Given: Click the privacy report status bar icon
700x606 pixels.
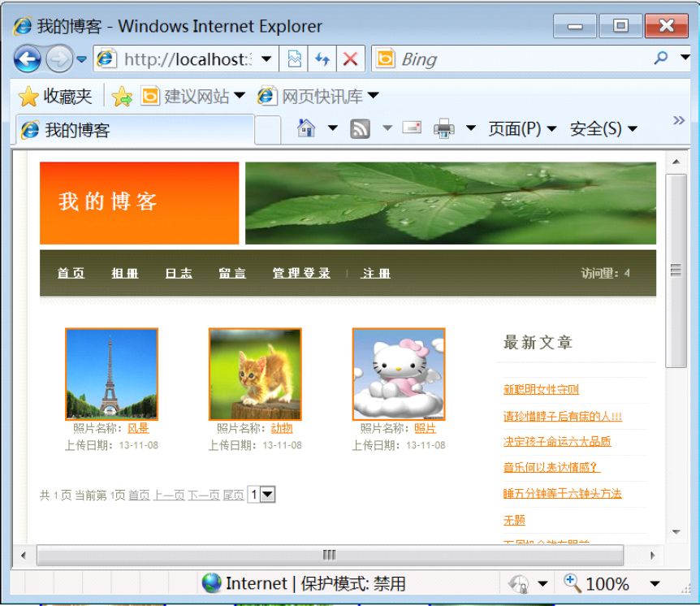Looking at the screenshot, I should pos(519,584).
